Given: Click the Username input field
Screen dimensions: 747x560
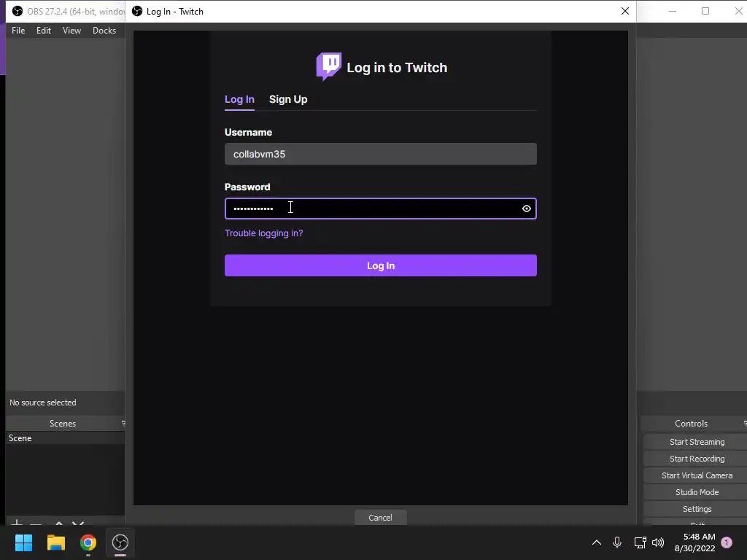Looking at the screenshot, I should click(380, 154).
